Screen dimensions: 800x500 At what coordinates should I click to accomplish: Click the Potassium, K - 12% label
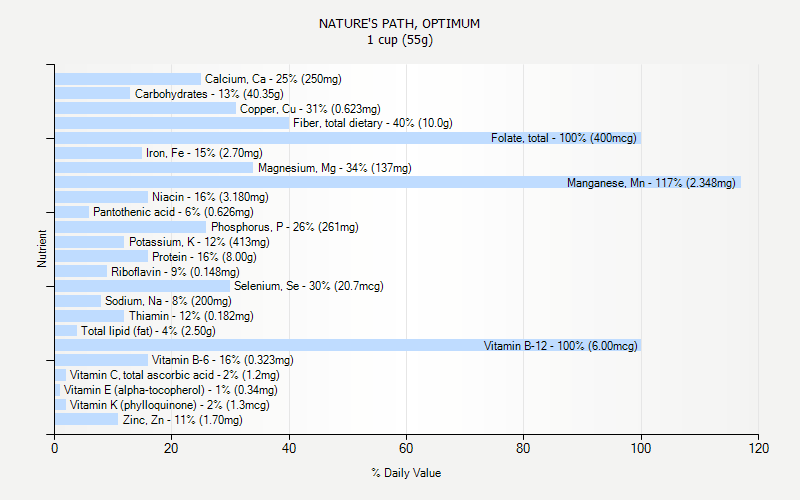[199, 242]
